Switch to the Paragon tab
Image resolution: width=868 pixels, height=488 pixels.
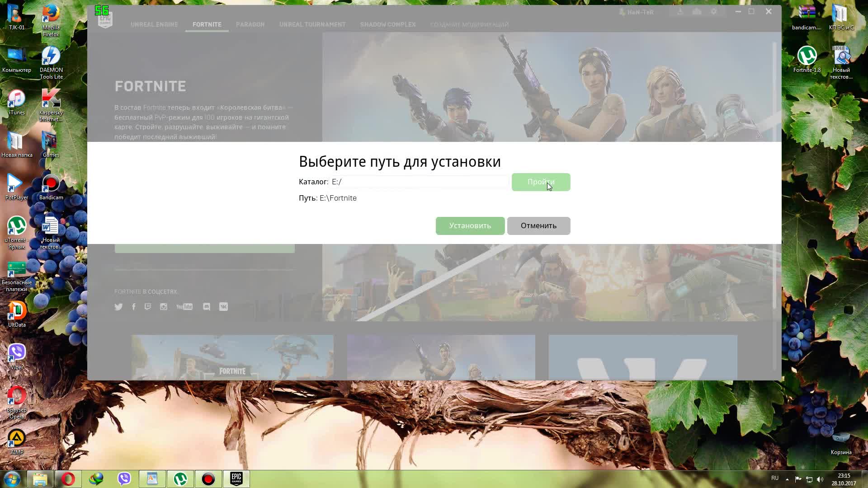(250, 24)
